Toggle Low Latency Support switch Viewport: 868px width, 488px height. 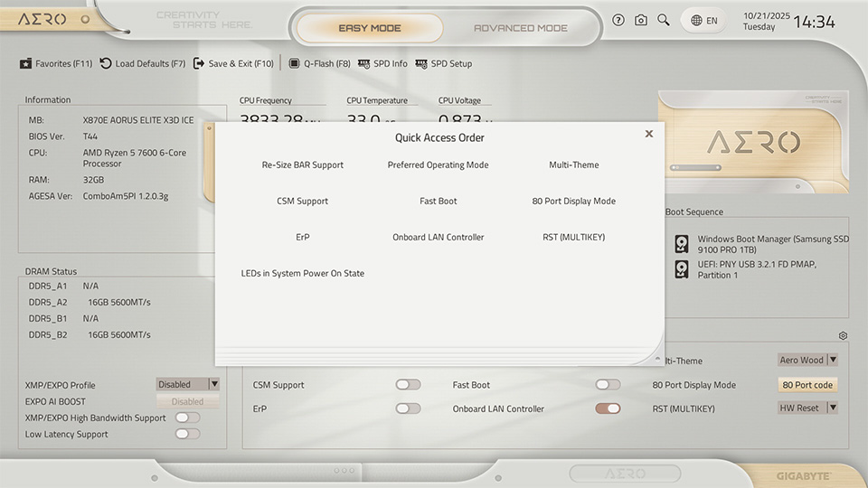pyautogui.click(x=187, y=434)
